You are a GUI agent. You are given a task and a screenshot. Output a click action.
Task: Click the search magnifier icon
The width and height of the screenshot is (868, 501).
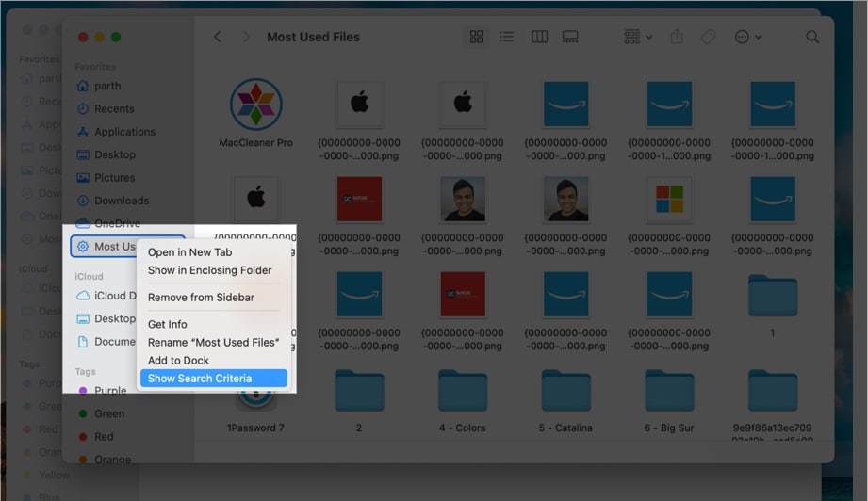812,37
